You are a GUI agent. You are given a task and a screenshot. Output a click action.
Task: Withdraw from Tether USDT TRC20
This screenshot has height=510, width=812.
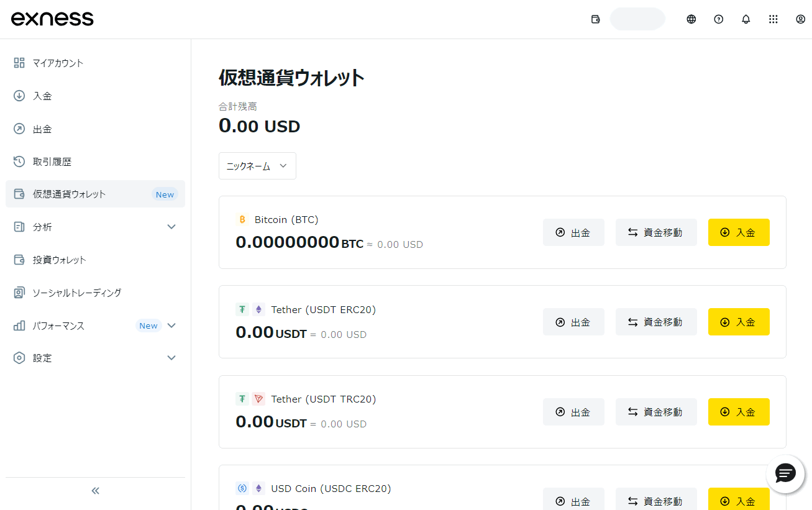click(x=573, y=412)
